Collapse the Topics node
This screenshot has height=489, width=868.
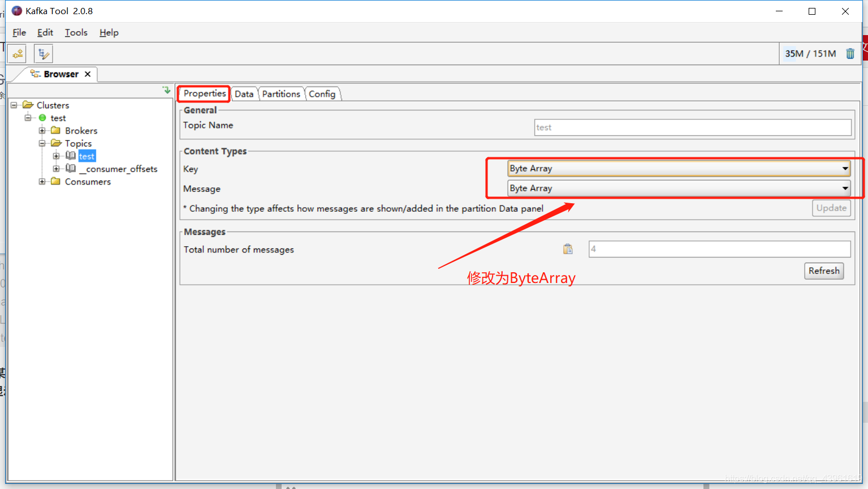coord(42,143)
